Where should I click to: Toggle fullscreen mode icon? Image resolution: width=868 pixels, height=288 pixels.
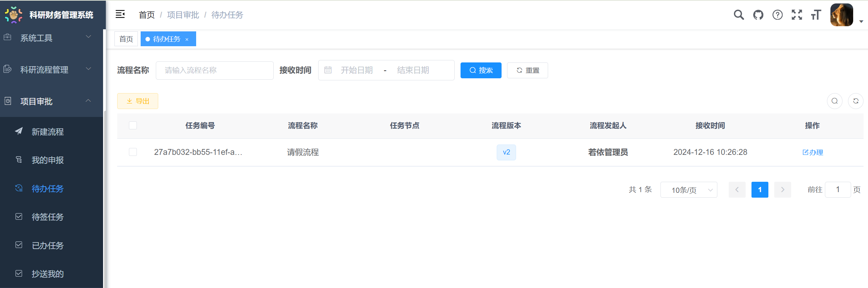tap(797, 15)
